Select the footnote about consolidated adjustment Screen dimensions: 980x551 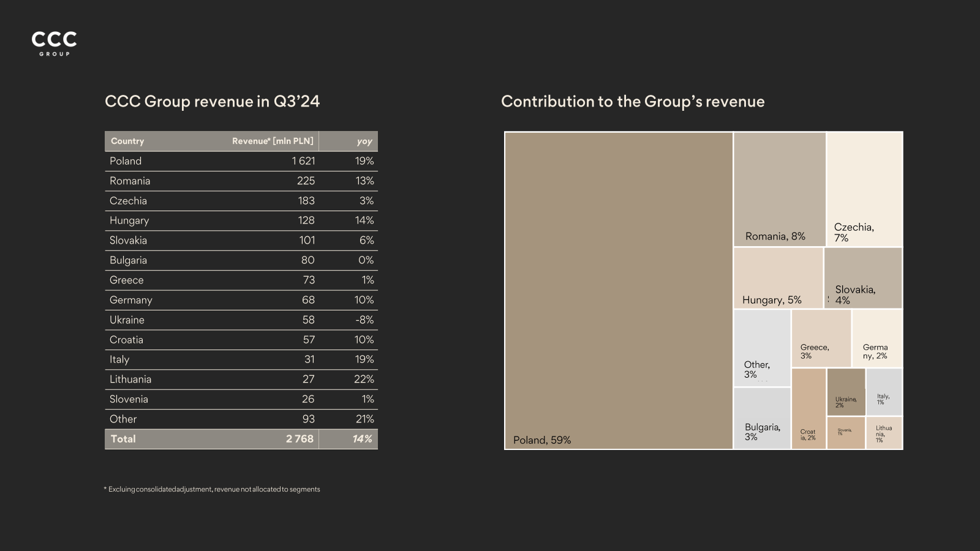click(x=212, y=489)
